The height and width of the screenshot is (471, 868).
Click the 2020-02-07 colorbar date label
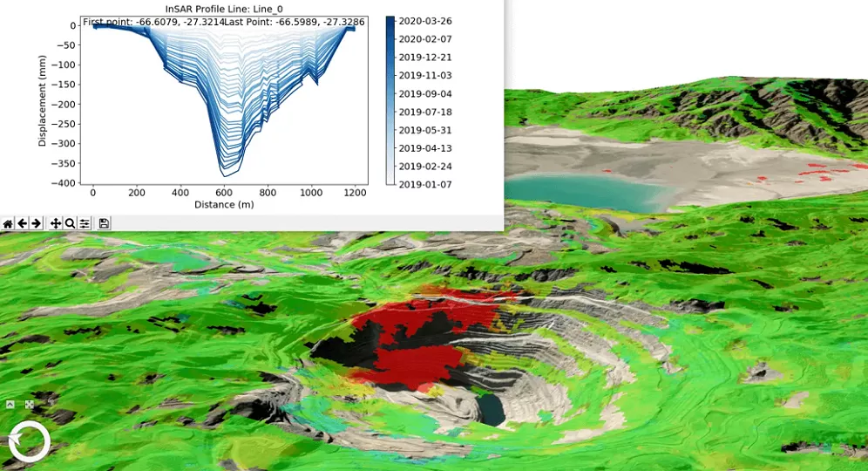(425, 38)
